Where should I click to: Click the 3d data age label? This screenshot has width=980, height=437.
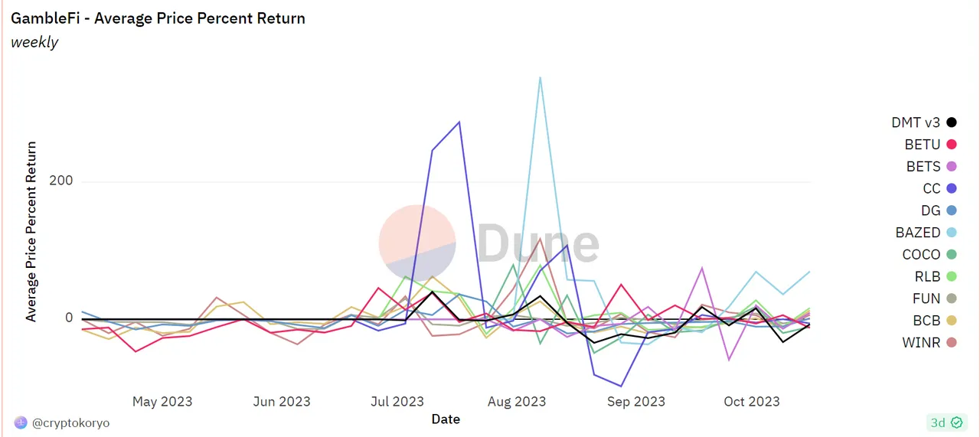point(937,422)
